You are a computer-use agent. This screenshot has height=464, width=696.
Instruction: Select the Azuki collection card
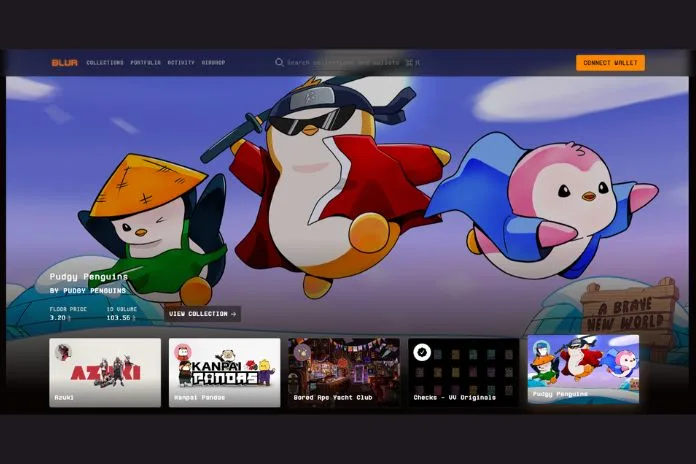pos(105,373)
